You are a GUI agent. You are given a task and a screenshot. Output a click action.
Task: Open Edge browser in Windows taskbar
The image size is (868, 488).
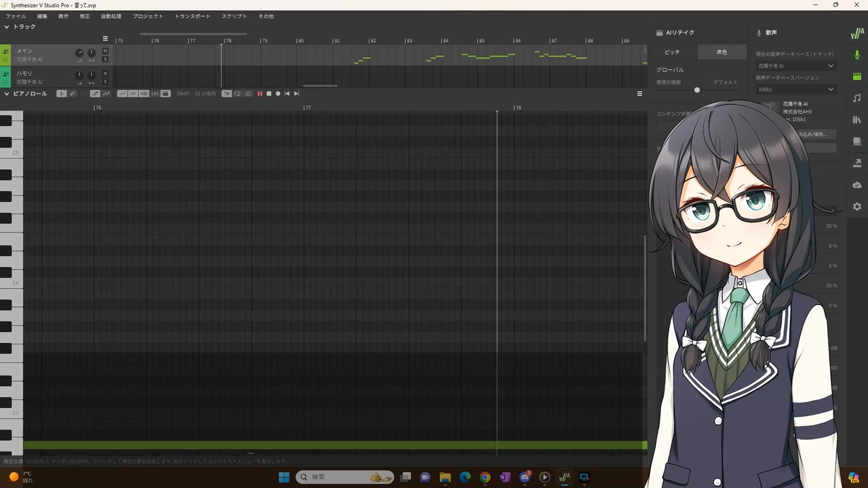[x=465, y=477]
